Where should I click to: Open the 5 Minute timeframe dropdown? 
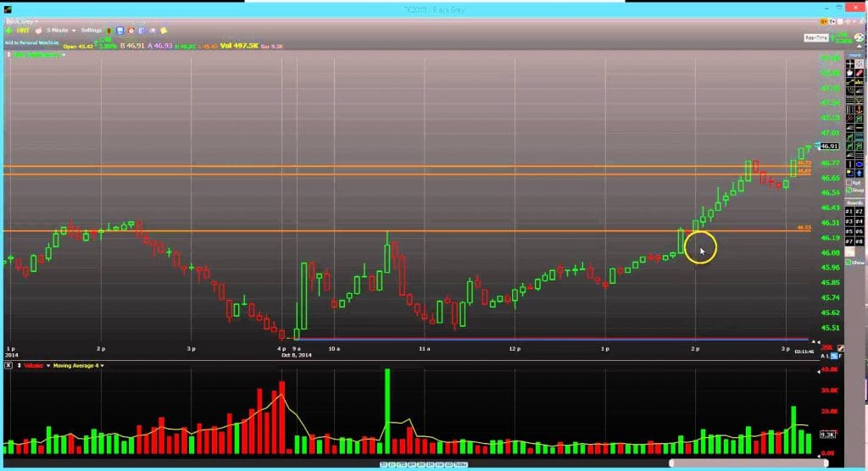[x=62, y=30]
